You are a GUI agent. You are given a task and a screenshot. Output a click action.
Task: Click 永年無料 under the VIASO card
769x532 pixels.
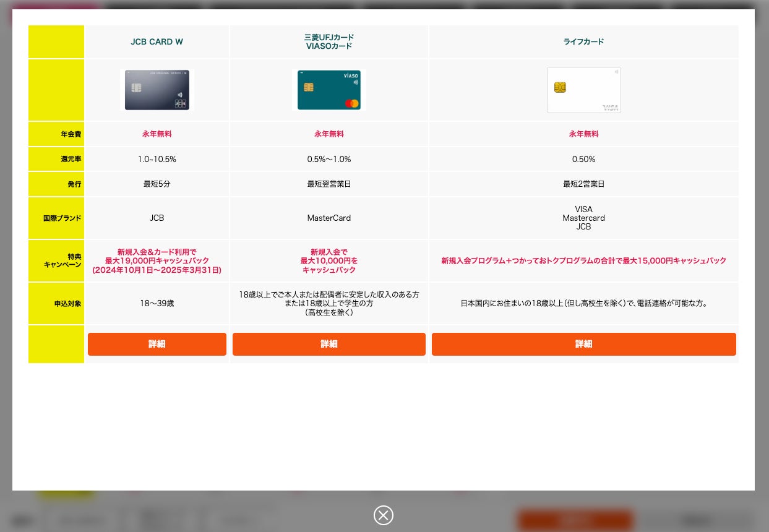click(x=329, y=134)
